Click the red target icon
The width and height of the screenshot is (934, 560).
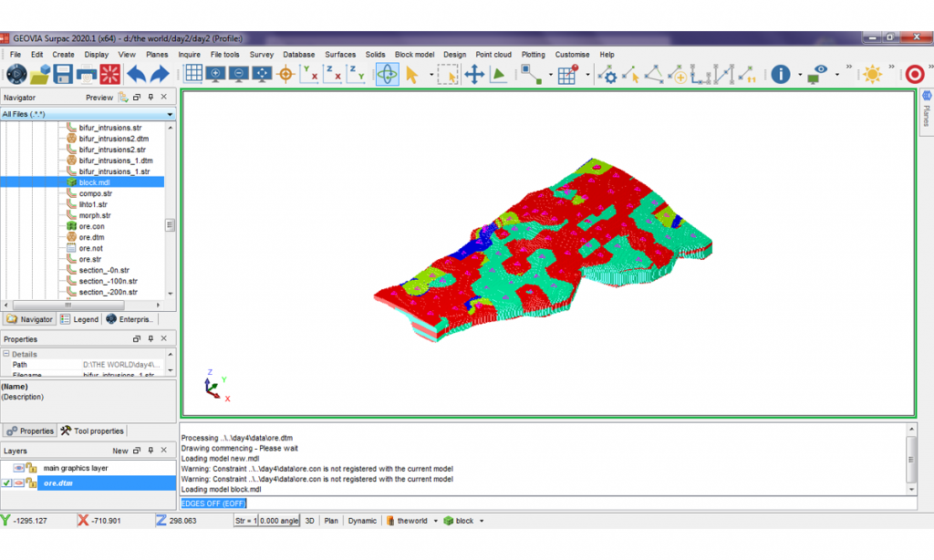pyautogui.click(x=915, y=75)
